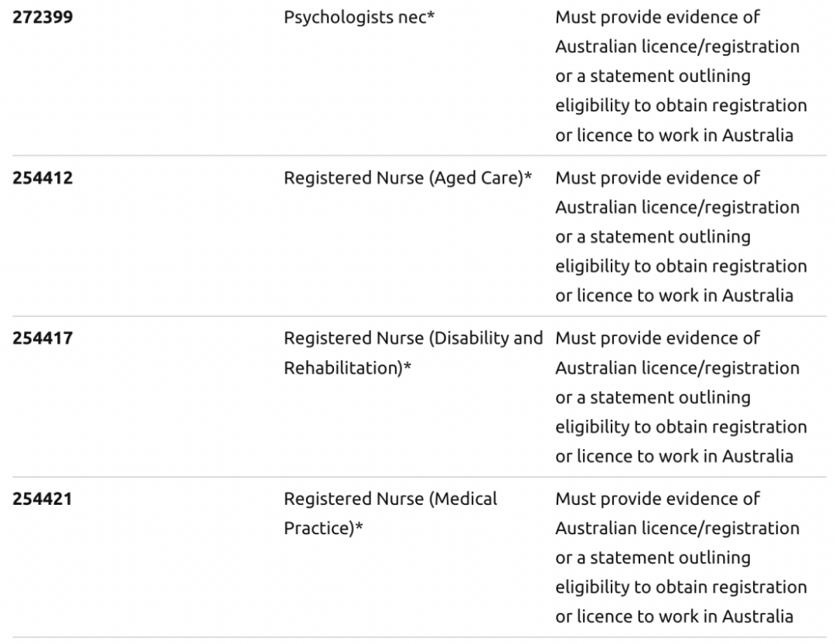Select Registered Nurse (Medical Practice) occupation
835x644 pixels.
click(390, 513)
